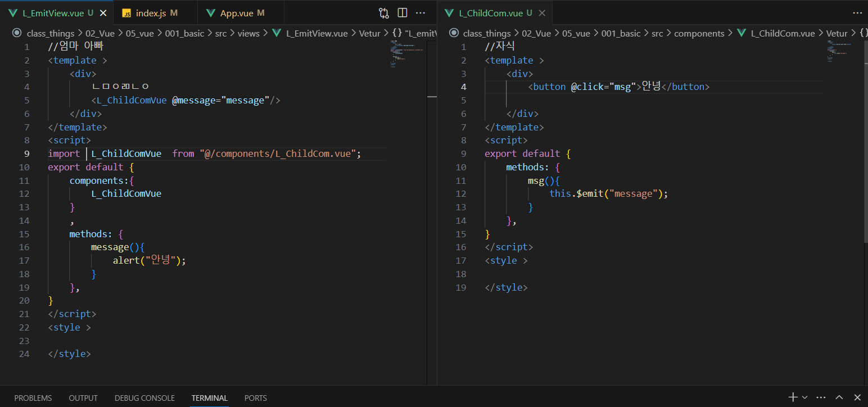Click the Vue logo in right breadcrumb L_ChildCom.vue
This screenshot has height=407, width=868.
click(741, 33)
